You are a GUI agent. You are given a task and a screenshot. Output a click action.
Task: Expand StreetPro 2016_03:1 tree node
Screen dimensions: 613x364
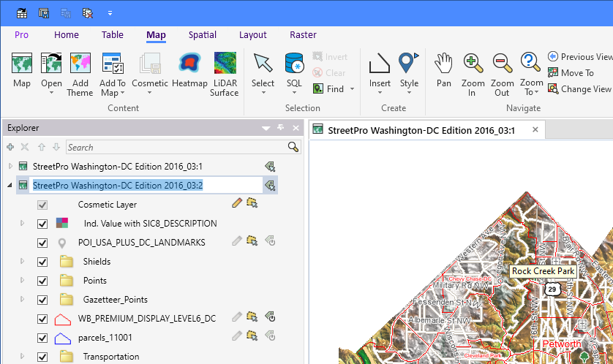[x=10, y=166]
